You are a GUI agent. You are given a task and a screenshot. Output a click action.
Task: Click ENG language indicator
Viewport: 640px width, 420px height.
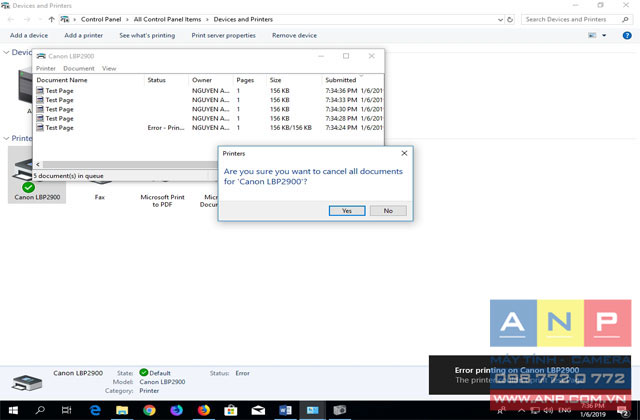565,410
